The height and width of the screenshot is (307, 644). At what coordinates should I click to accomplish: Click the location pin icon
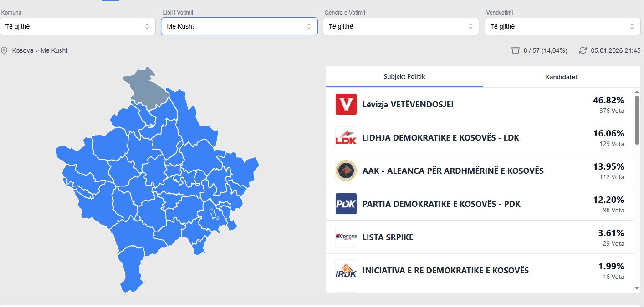point(5,50)
